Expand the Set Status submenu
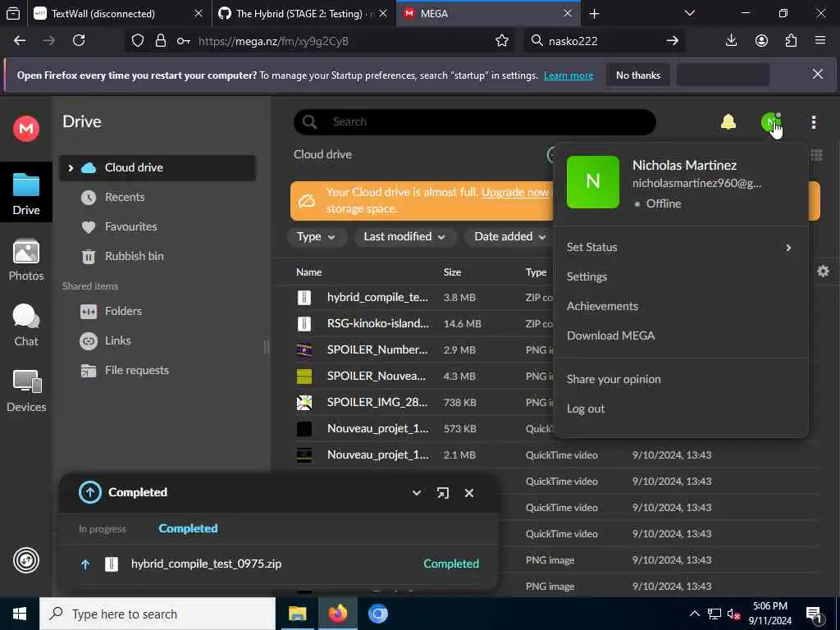Screen dimensions: 840x630 coord(679,247)
